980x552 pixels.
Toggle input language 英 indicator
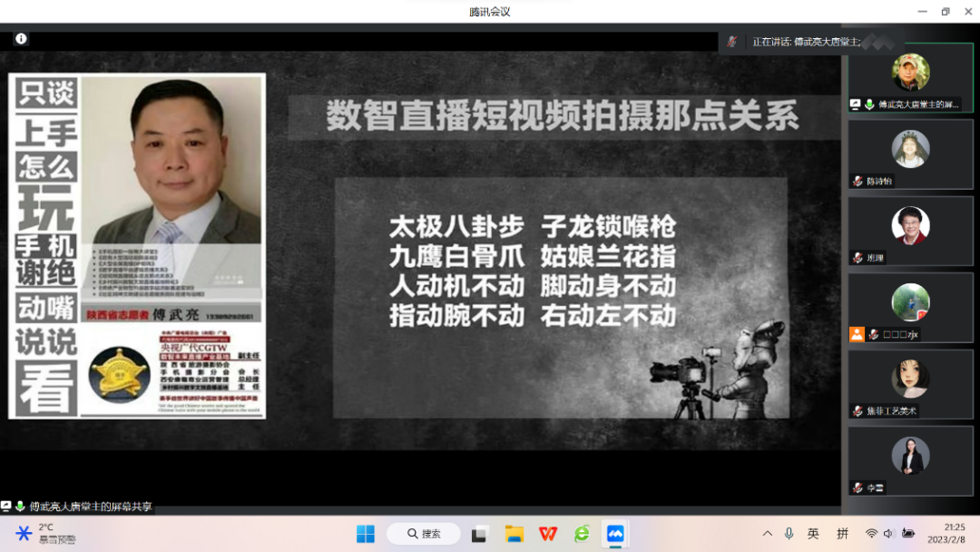click(814, 534)
